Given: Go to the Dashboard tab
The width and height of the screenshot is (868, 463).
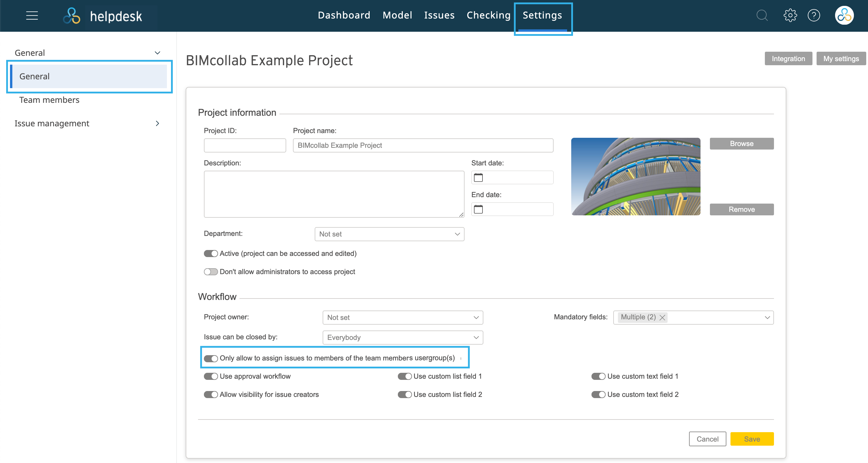Looking at the screenshot, I should [344, 16].
